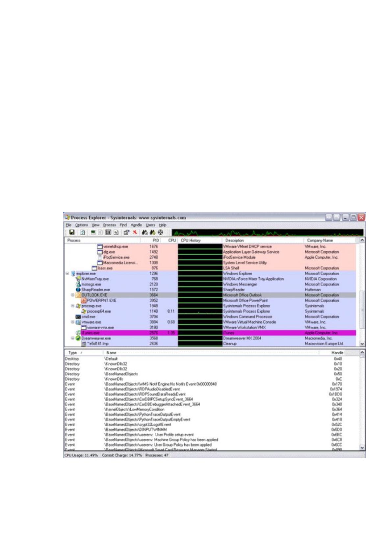Kill process using the red X icon
392x554 pixels.
(x=135, y=232)
